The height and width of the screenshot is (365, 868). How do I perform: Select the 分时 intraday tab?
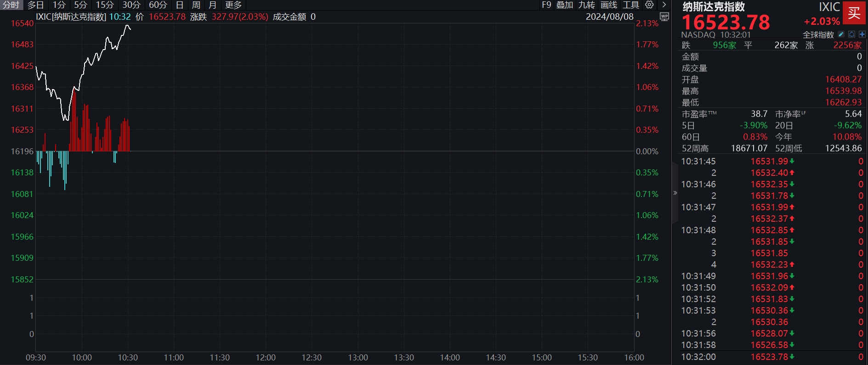coord(11,5)
